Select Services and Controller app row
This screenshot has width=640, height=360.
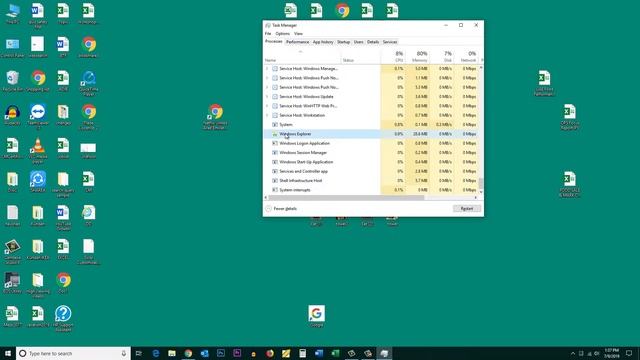371,171
